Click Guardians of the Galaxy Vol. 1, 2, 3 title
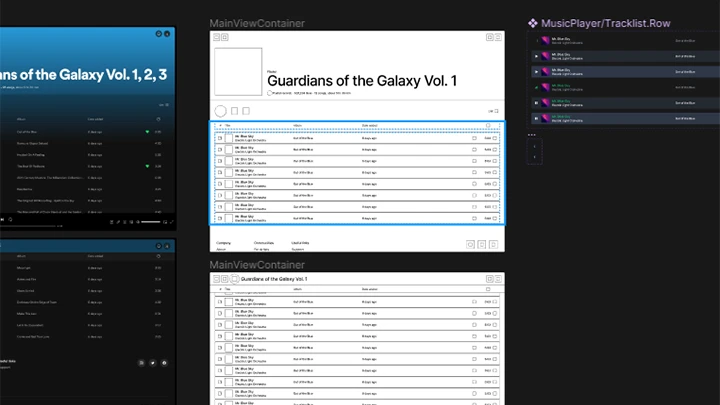The height and width of the screenshot is (405, 720). [83, 75]
